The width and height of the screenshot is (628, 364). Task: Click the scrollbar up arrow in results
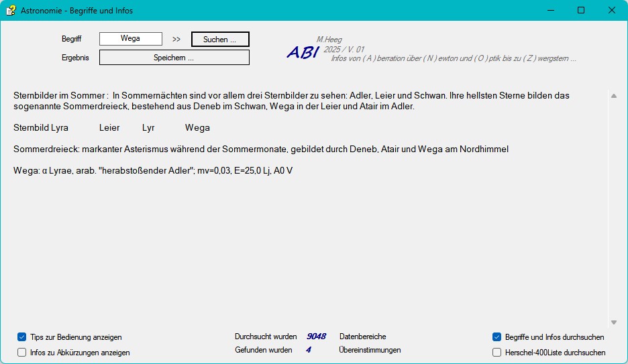tap(614, 96)
